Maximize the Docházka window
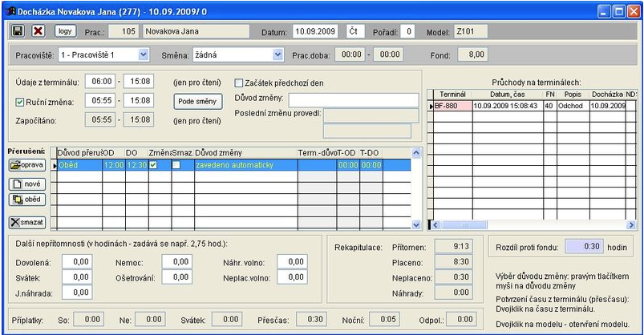The height and width of the screenshot is (335, 644). click(618, 11)
